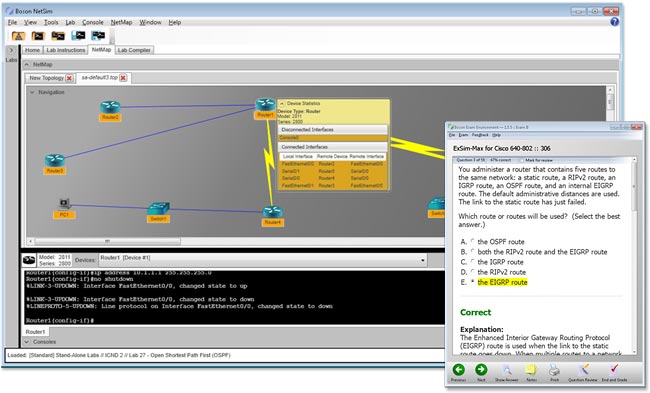This screenshot has height=393, width=650.
Task: Close the sa-default3.top tab with red X
Action: [x=123, y=78]
